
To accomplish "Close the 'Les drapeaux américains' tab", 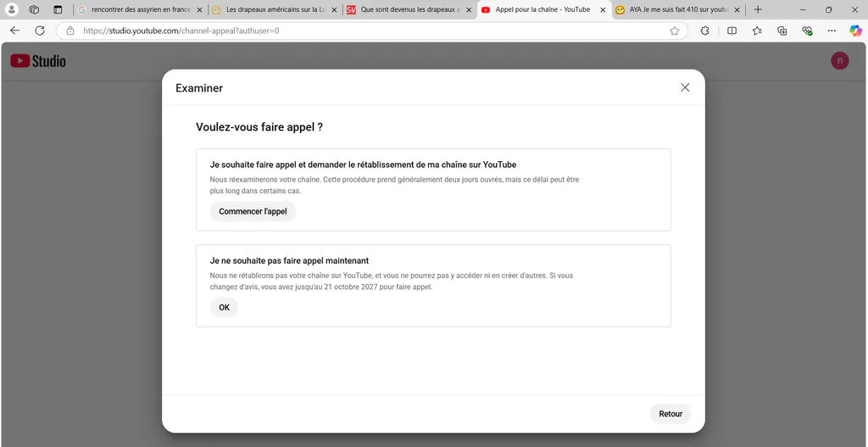I will [334, 10].
